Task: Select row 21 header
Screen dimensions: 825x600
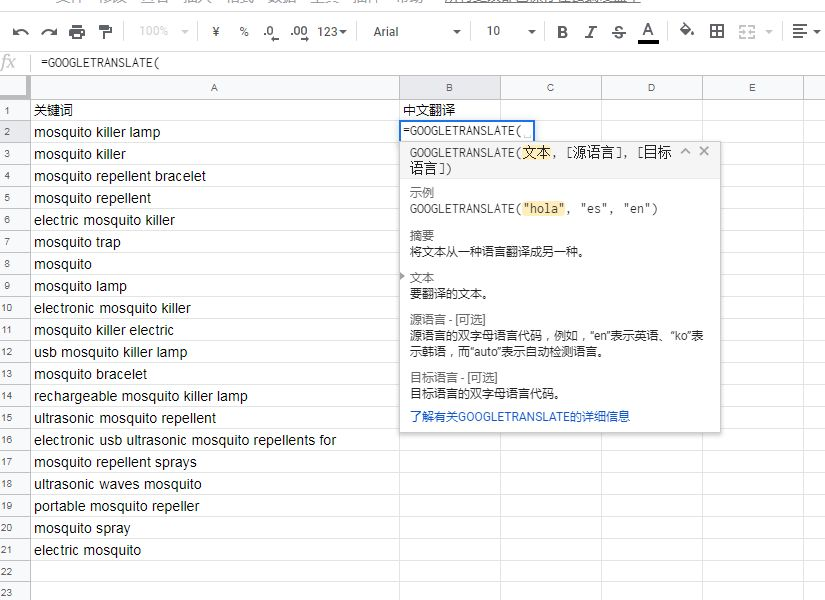Action: (x=15, y=550)
